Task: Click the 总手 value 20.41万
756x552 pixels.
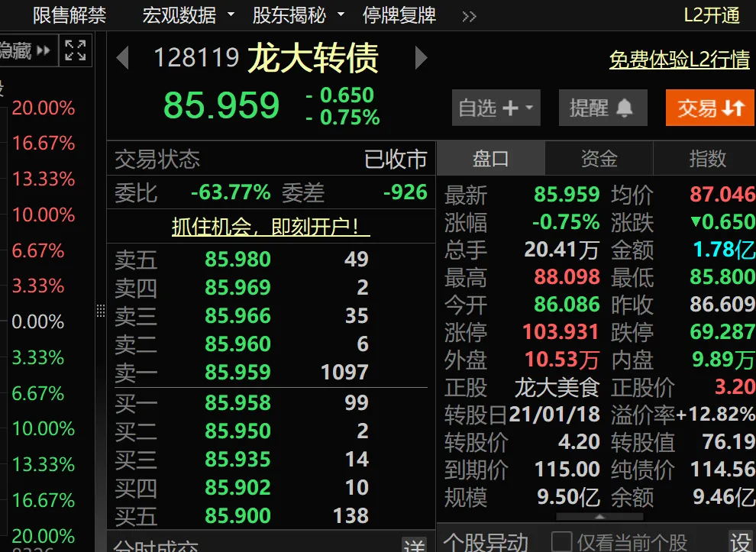Action: pyautogui.click(x=562, y=250)
